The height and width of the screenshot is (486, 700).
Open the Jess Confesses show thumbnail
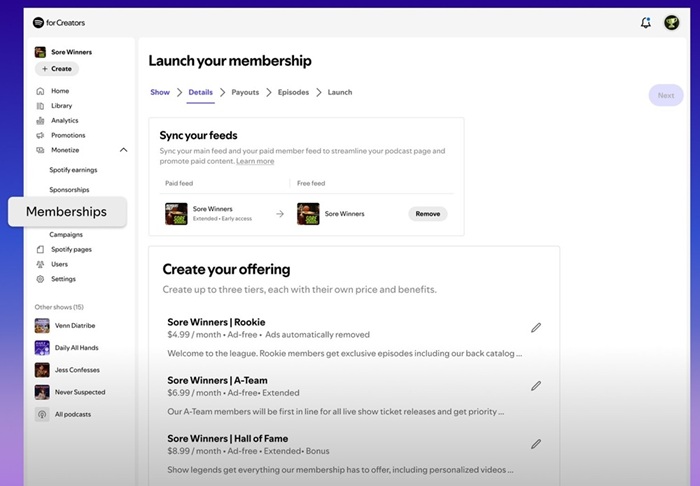tap(42, 370)
